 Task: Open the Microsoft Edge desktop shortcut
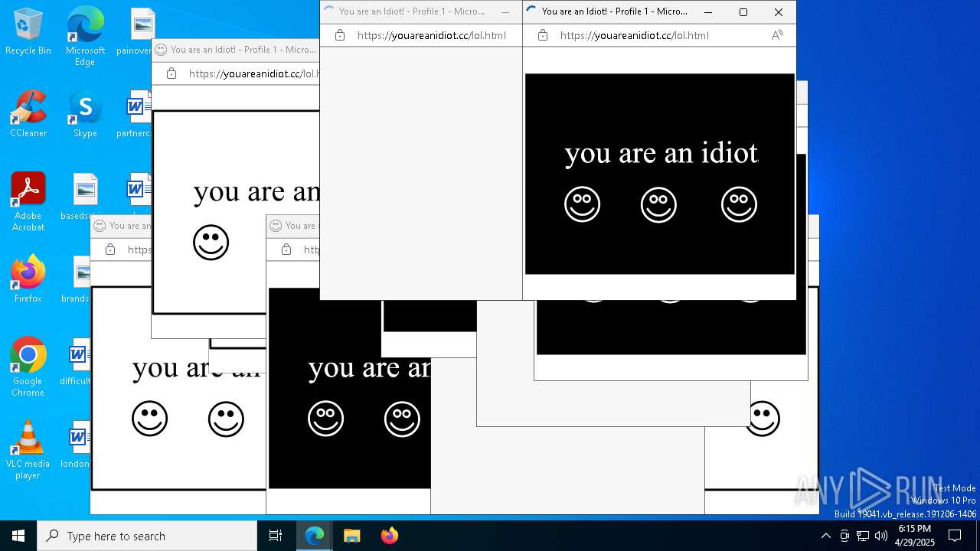pos(85,36)
